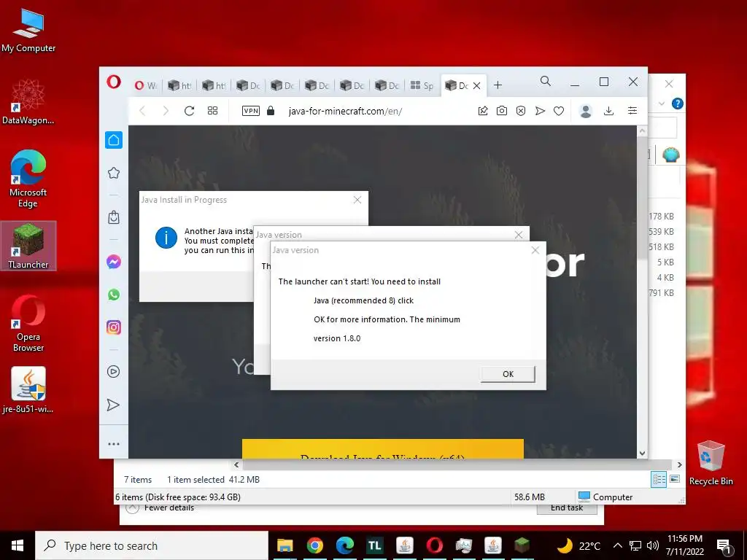Show hidden system tray icons
This screenshot has width=747, height=560.
617,545
